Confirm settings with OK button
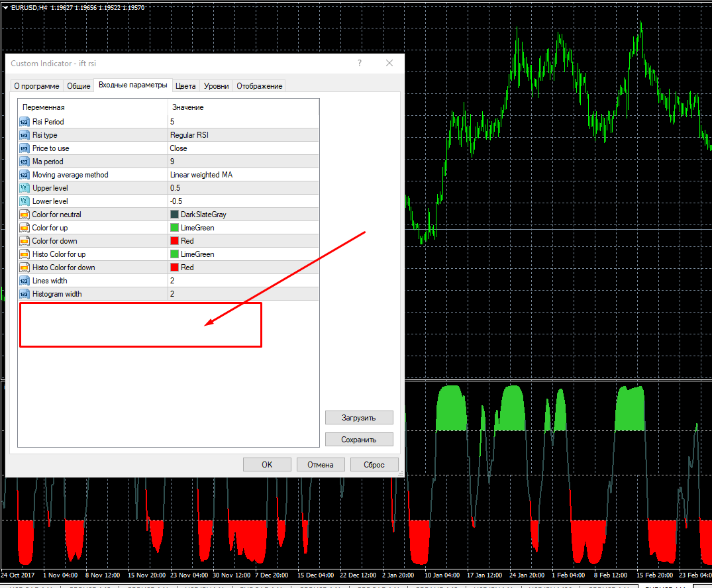The image size is (712, 588). coord(267,464)
